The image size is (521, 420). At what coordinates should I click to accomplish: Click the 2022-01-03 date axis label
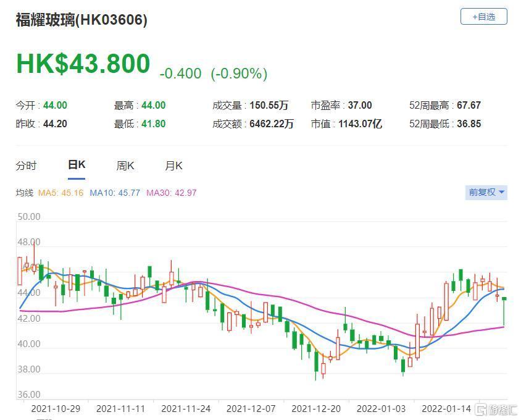point(381,409)
